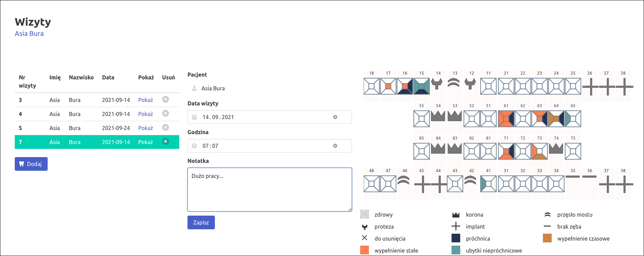Click into the Notatka text area

[269, 190]
